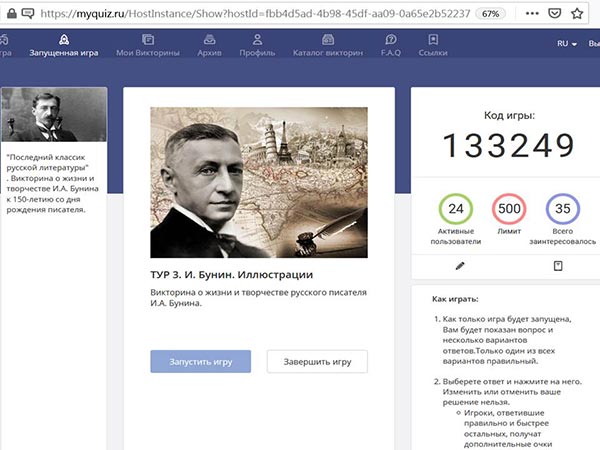Click the red 500 limit circle
The image size is (600, 450).
click(x=509, y=209)
